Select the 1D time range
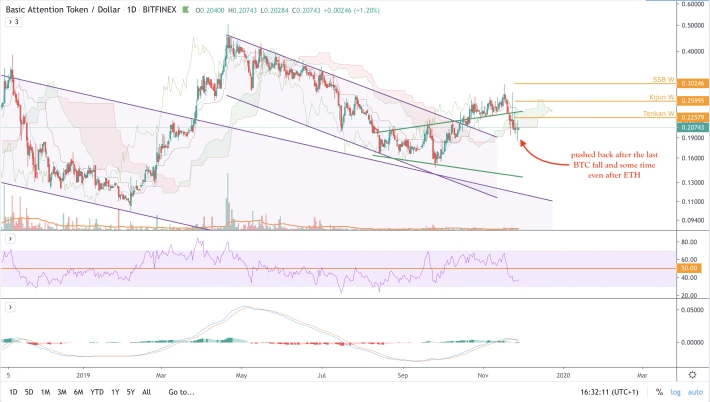 click(x=13, y=392)
